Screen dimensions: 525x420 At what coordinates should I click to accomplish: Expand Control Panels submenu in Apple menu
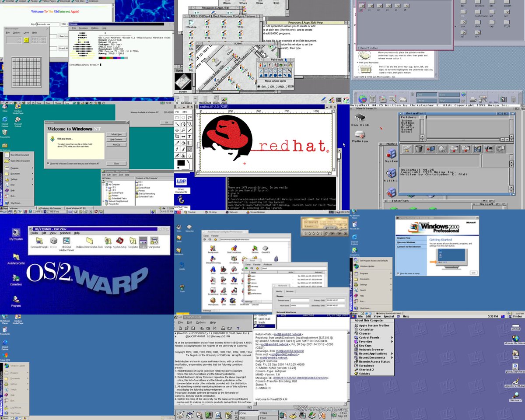tap(373, 337)
